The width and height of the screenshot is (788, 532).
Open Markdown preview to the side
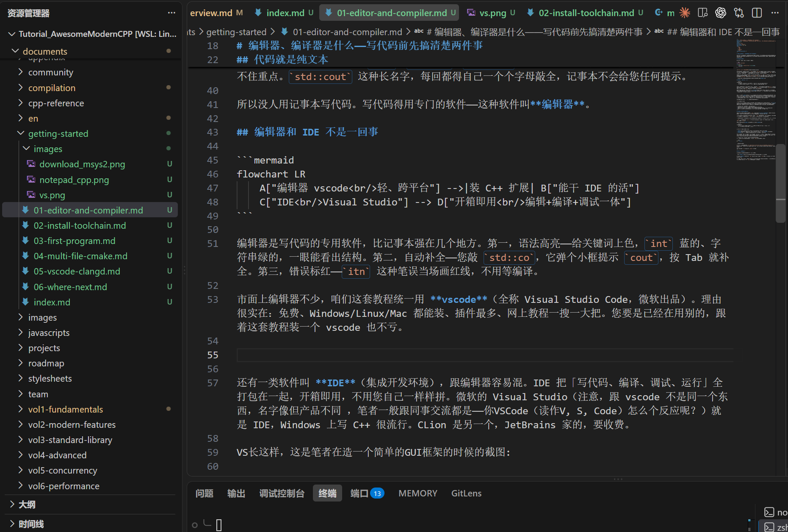pyautogui.click(x=702, y=13)
